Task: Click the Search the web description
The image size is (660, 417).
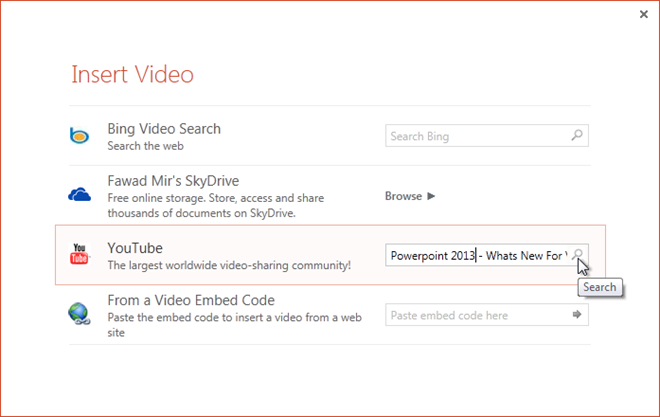Action: click(x=145, y=146)
